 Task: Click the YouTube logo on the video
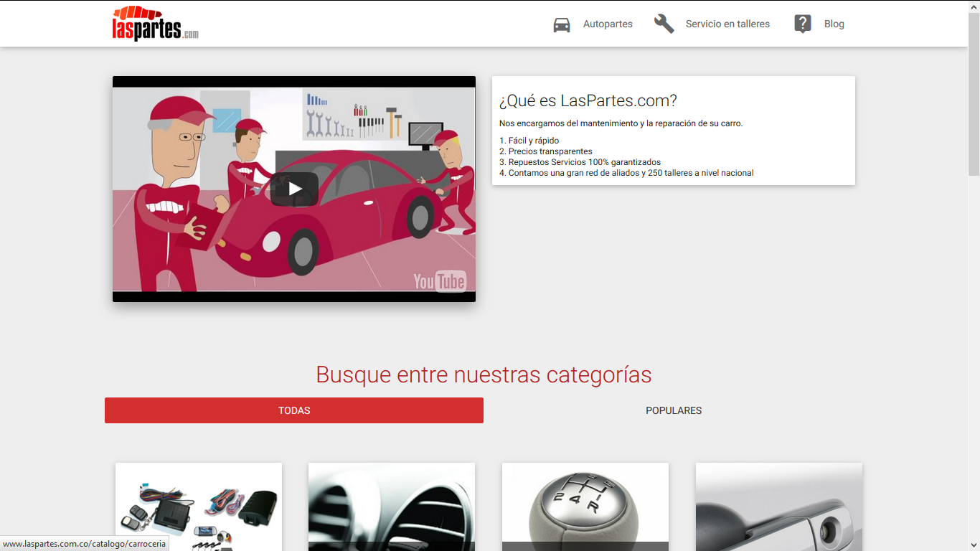(x=439, y=281)
